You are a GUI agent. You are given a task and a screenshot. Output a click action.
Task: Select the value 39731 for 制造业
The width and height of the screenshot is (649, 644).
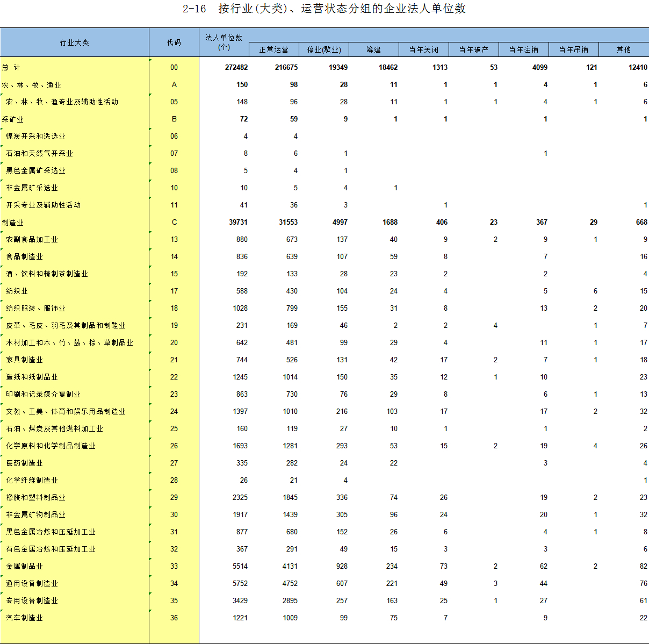[x=238, y=222]
